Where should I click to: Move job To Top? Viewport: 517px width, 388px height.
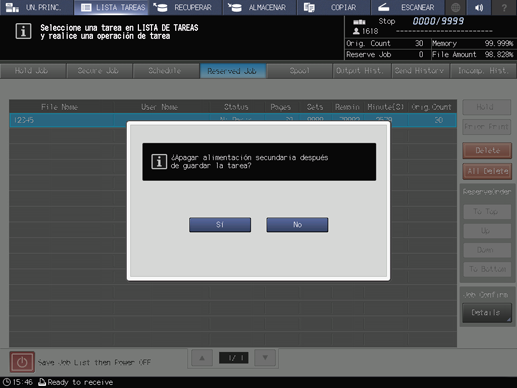(486, 211)
